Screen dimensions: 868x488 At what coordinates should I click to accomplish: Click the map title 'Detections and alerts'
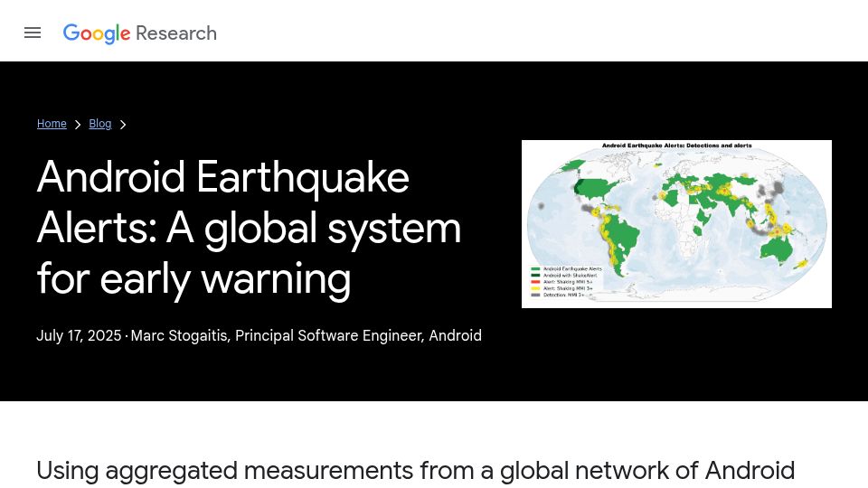[719, 145]
